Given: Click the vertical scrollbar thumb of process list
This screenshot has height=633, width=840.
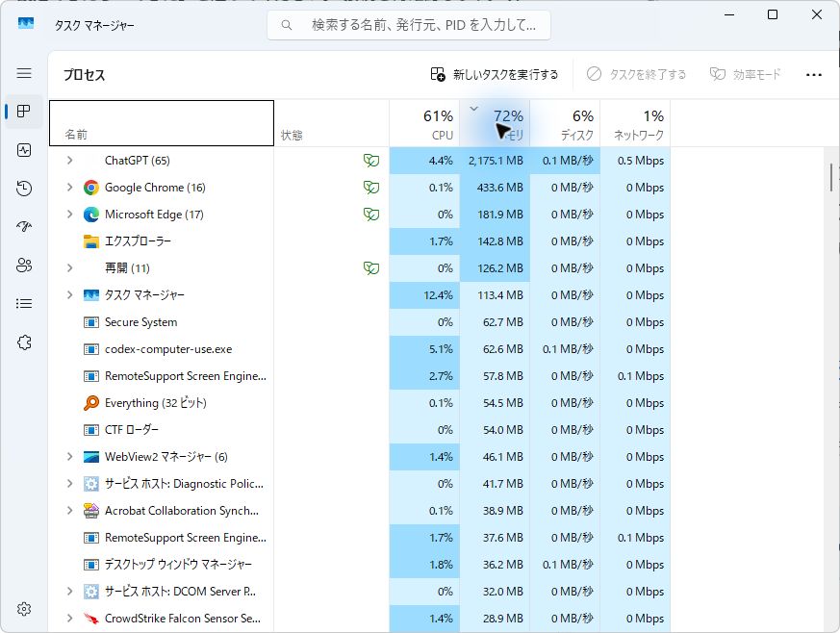Looking at the screenshot, I should tap(831, 177).
